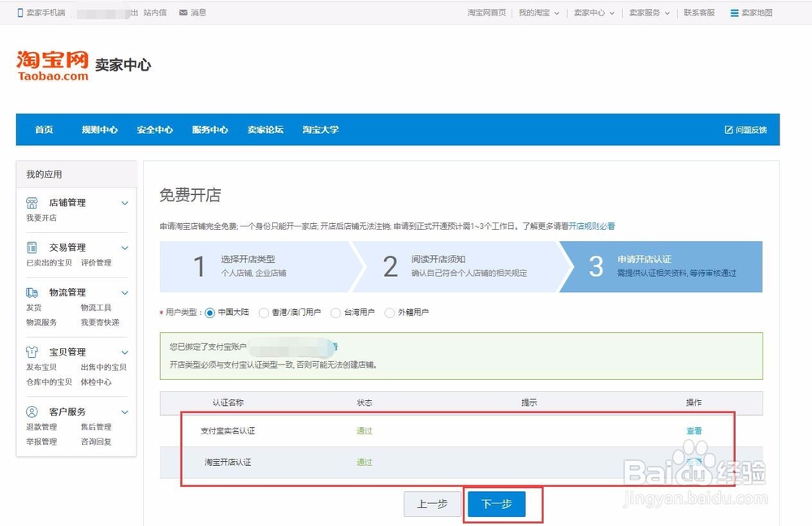Click the 问题反馈 edit icon
The image size is (812, 526).
pos(728,129)
